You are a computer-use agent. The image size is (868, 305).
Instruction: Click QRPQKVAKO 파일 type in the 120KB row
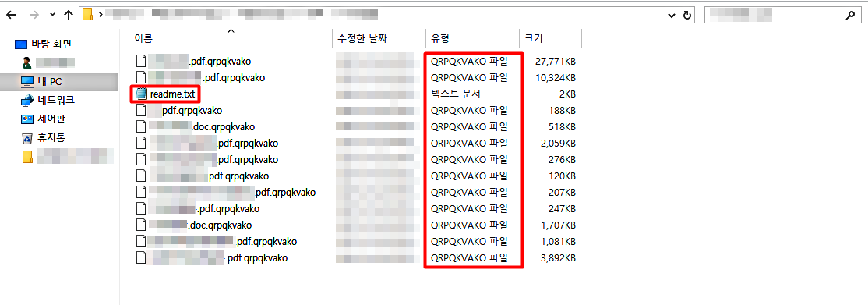point(469,176)
